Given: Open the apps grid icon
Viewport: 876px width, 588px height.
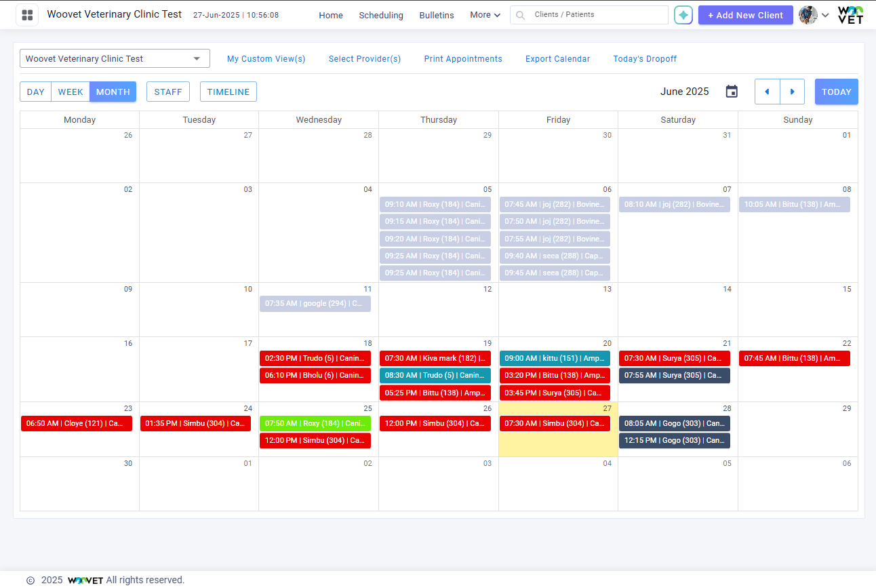Looking at the screenshot, I should (x=27, y=14).
